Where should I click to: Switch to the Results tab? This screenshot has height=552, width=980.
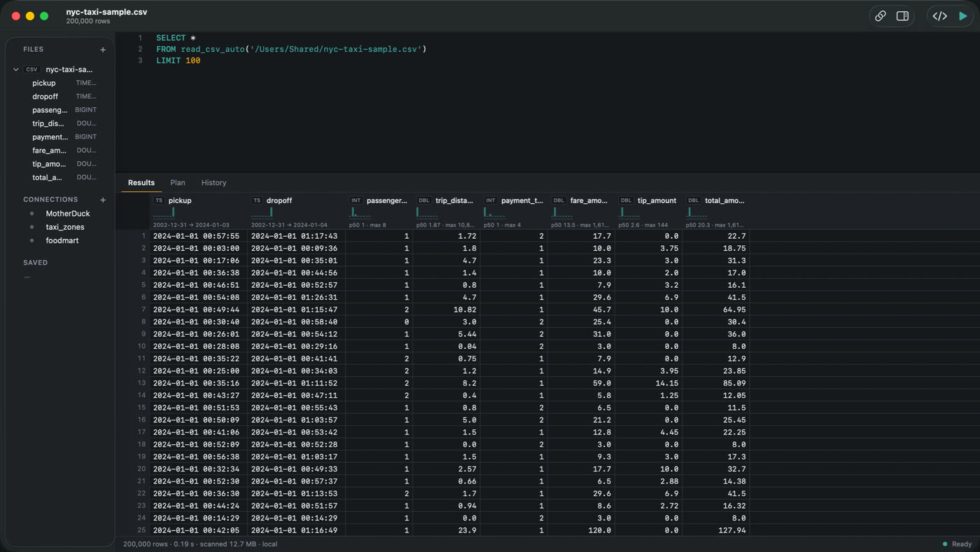[x=141, y=183]
